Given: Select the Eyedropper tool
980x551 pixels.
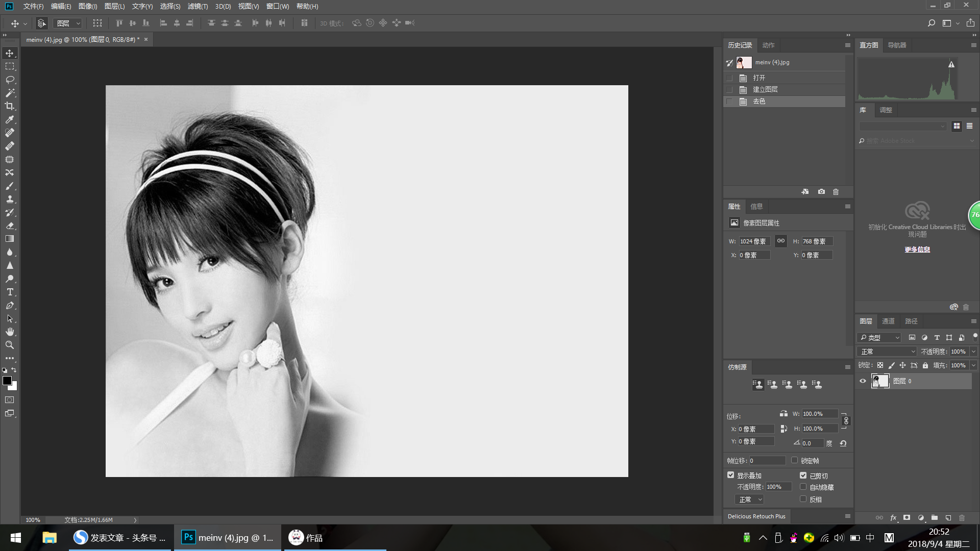Looking at the screenshot, I should coord(10,119).
